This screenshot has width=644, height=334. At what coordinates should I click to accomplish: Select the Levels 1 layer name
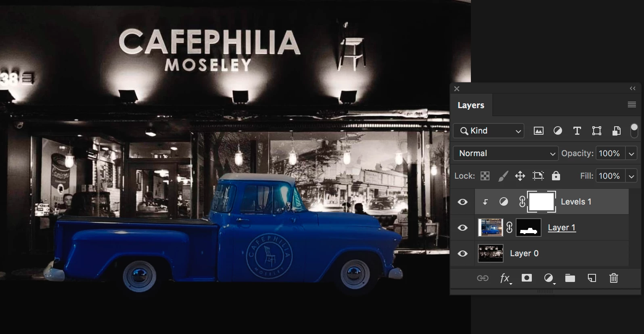click(576, 202)
